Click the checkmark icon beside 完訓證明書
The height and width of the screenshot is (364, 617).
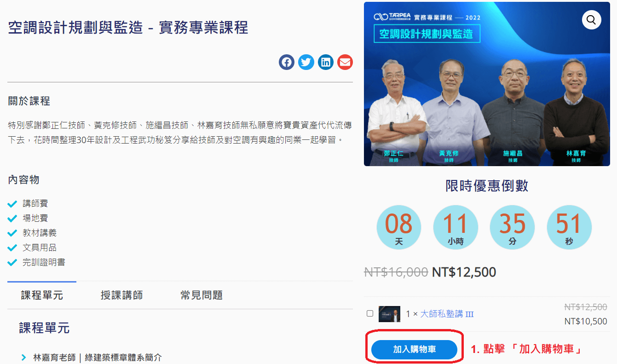click(12, 262)
